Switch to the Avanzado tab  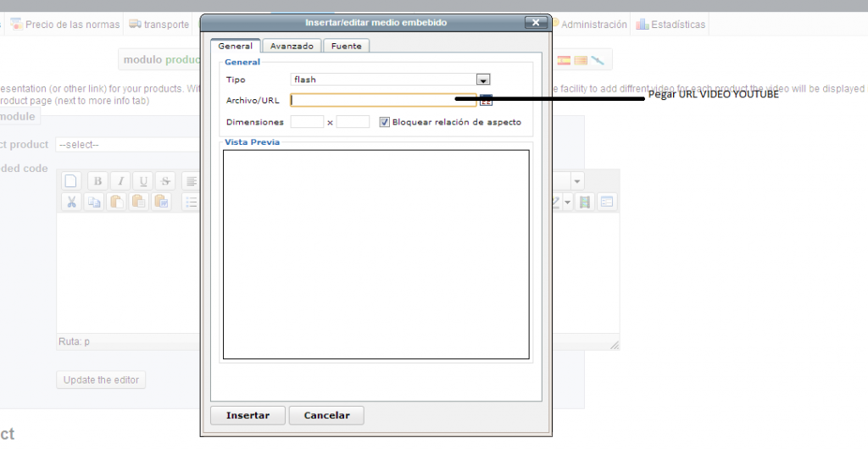tap(292, 46)
